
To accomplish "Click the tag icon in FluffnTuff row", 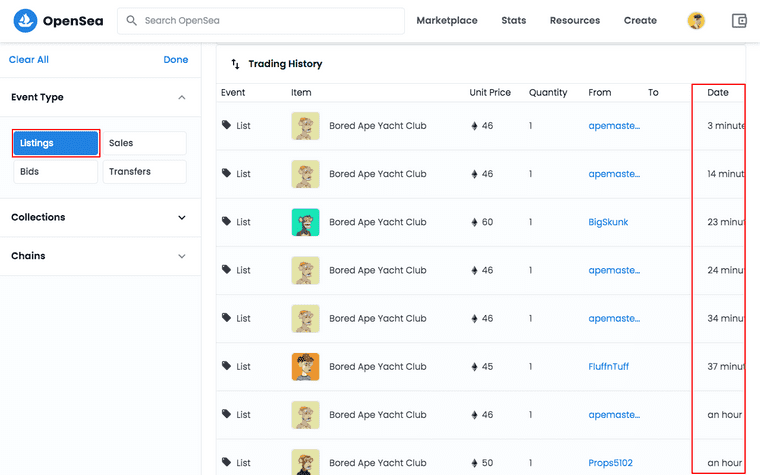I will [x=226, y=365].
